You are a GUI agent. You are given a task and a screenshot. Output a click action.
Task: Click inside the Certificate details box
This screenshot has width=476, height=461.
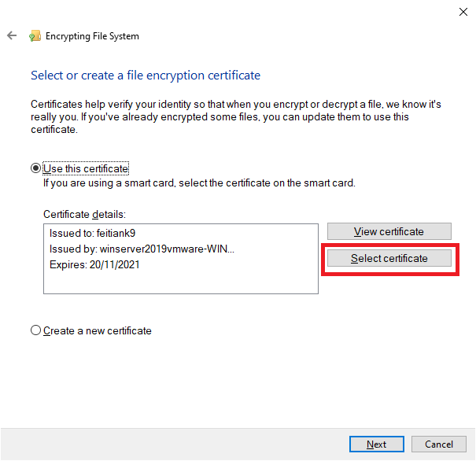181,259
